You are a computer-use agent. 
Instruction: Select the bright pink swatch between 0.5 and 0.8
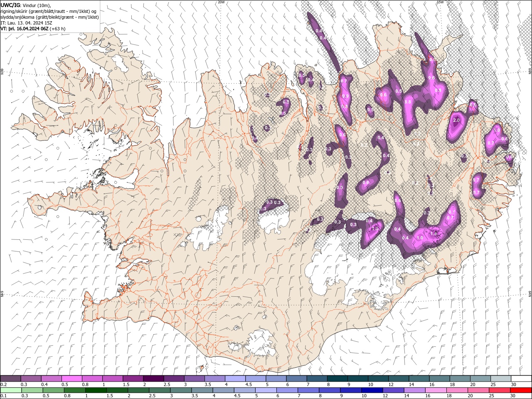point(71,379)
